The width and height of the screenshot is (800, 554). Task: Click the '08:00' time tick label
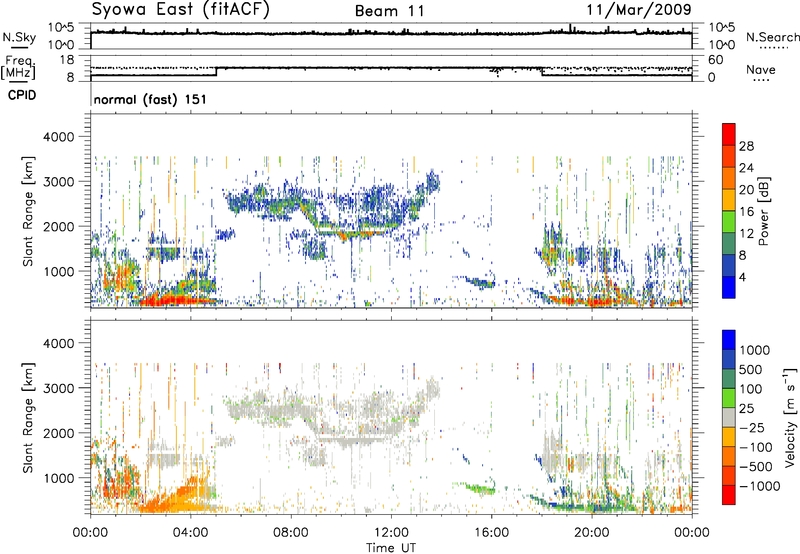[x=290, y=533]
